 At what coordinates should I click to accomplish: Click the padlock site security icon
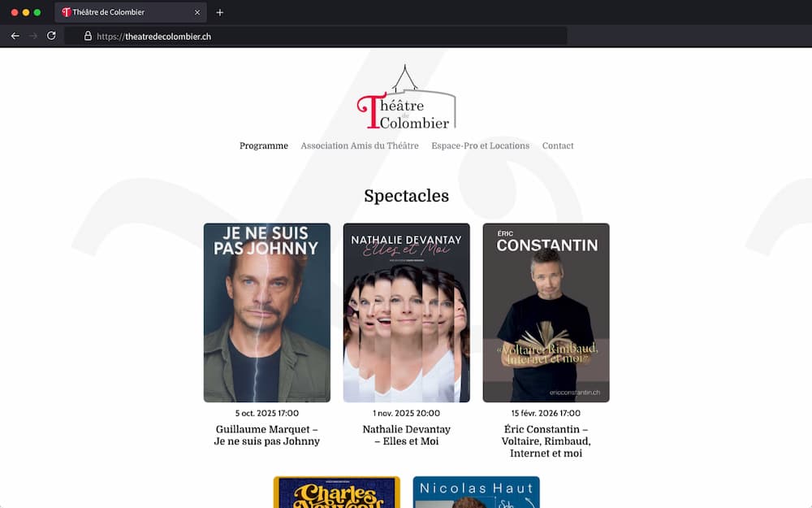click(x=88, y=37)
